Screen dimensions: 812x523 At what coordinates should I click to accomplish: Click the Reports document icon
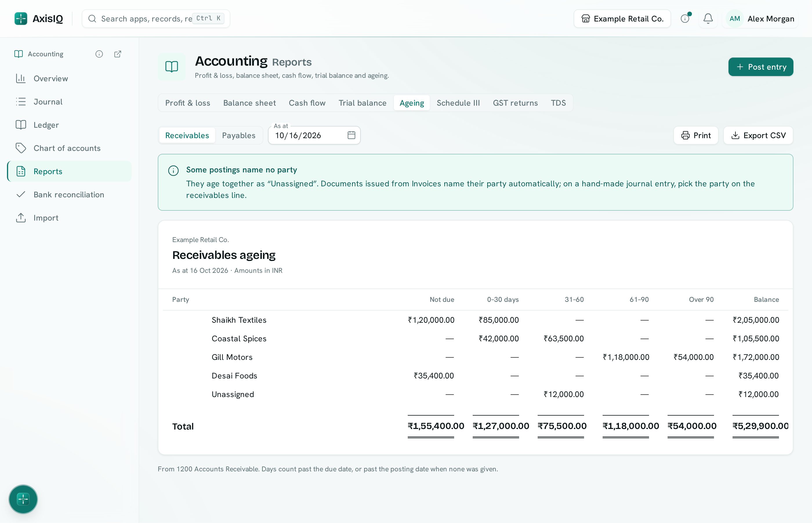21,171
